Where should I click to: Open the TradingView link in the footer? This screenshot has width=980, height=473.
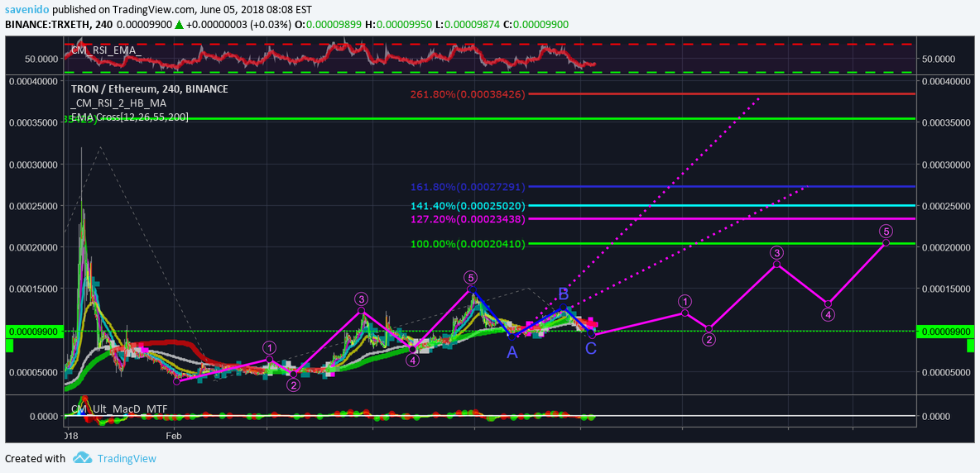click(x=127, y=459)
